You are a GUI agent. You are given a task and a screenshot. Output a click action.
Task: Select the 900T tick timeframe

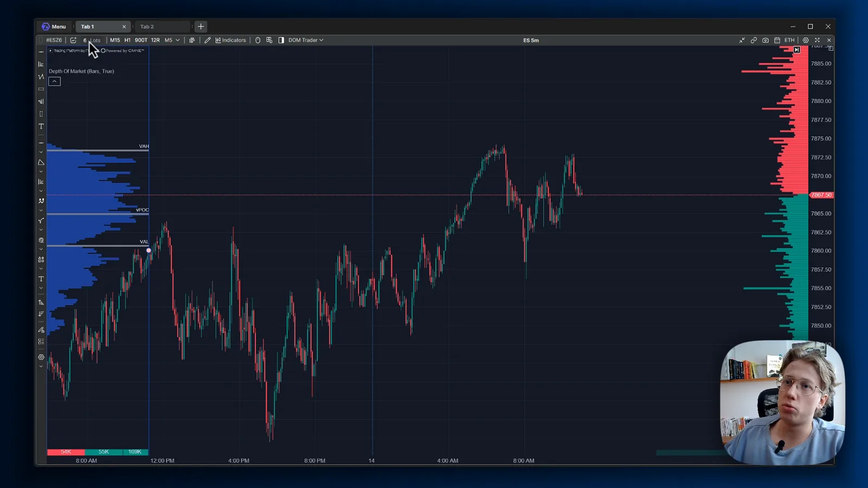tap(141, 40)
